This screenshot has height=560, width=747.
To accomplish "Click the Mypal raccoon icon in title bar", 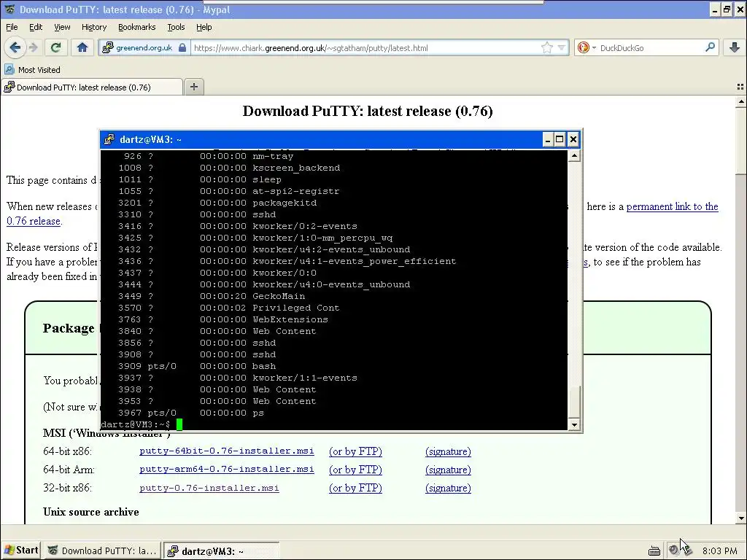I will click(9, 9).
